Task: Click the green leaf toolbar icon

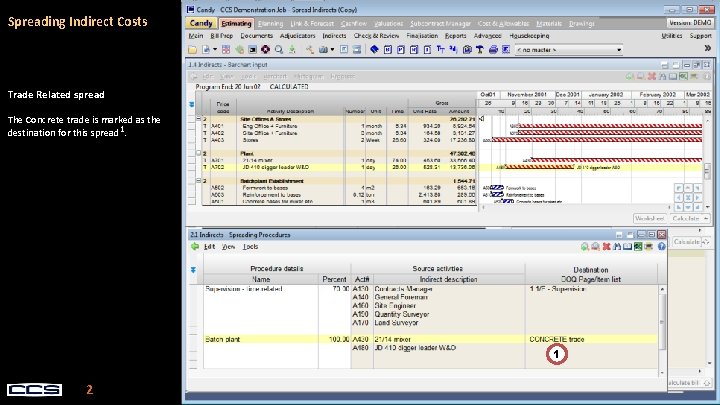Action: (239, 50)
